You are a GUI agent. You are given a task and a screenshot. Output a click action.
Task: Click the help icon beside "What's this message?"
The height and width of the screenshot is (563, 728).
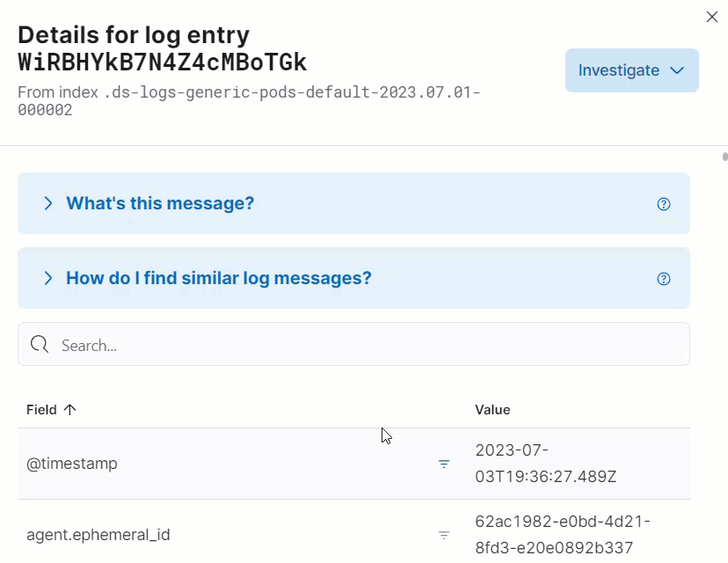(664, 203)
